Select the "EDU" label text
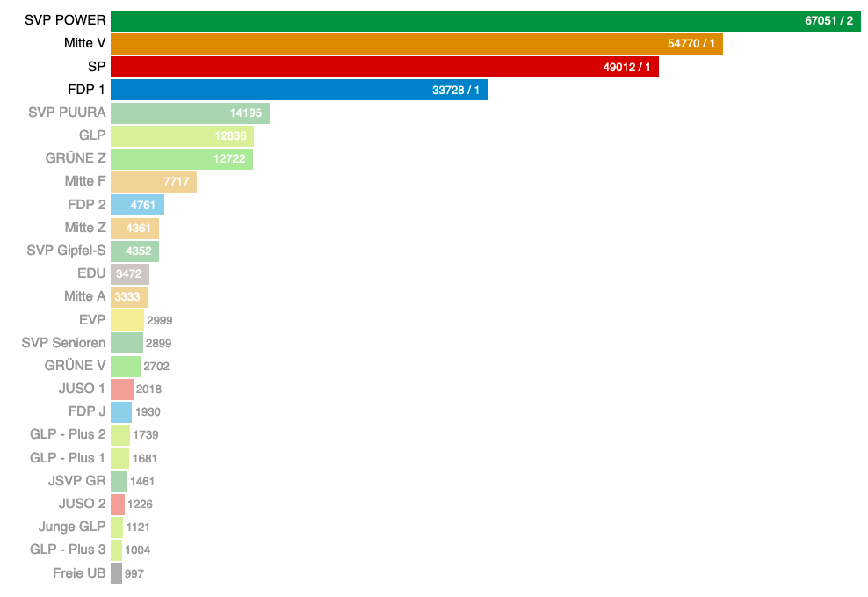 pyautogui.click(x=91, y=273)
